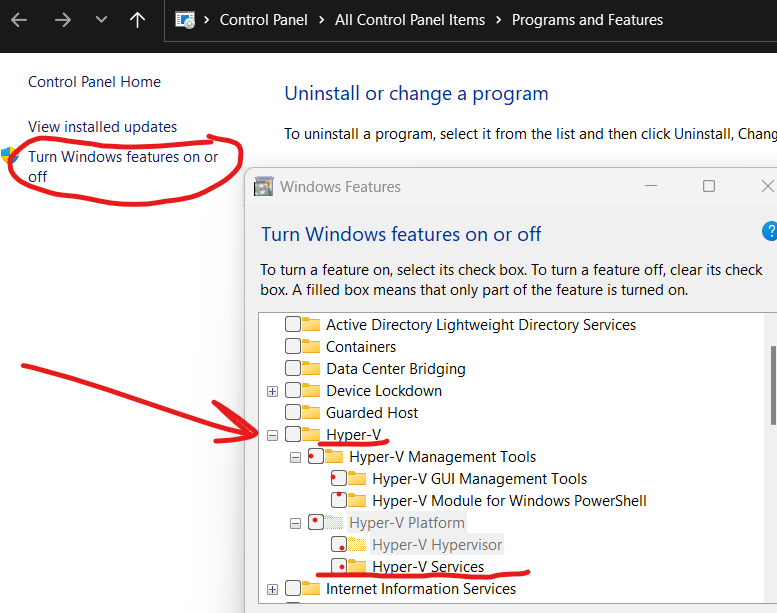Select the Guarded Host feature label
The image size is (777, 613).
coord(372,412)
